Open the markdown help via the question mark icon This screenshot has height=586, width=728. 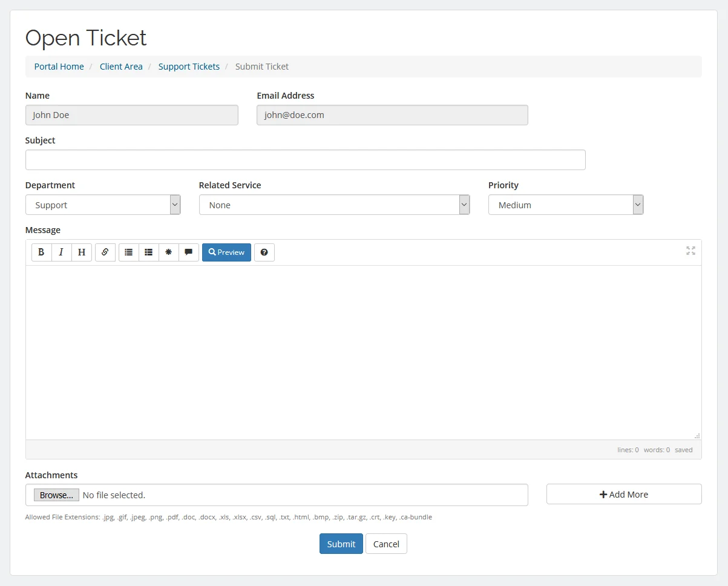pyautogui.click(x=264, y=252)
